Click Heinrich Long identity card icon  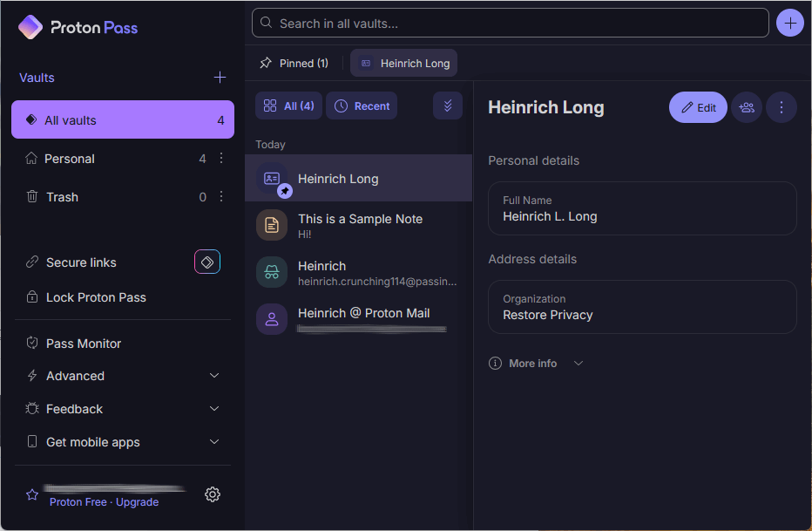click(272, 178)
